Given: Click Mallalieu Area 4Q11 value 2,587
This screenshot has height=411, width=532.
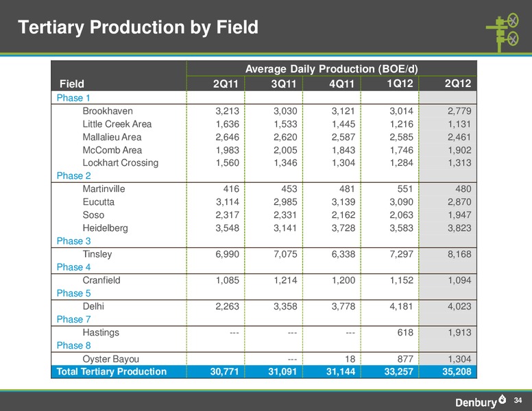Looking at the screenshot, I should tap(343, 137).
